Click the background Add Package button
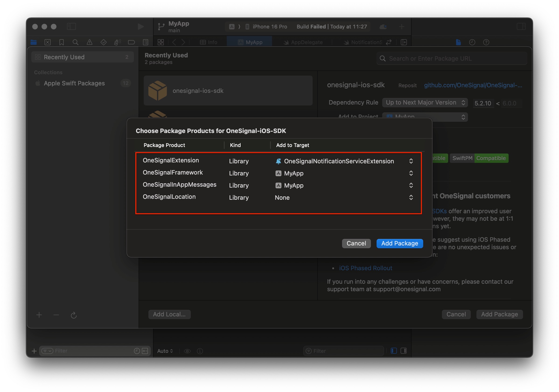The image size is (559, 392). (499, 314)
